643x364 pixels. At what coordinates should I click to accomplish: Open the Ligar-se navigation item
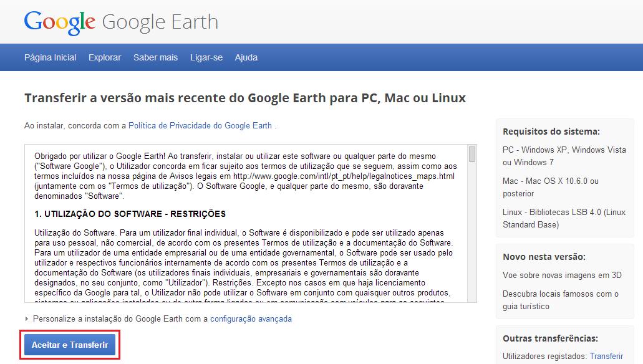pos(206,57)
